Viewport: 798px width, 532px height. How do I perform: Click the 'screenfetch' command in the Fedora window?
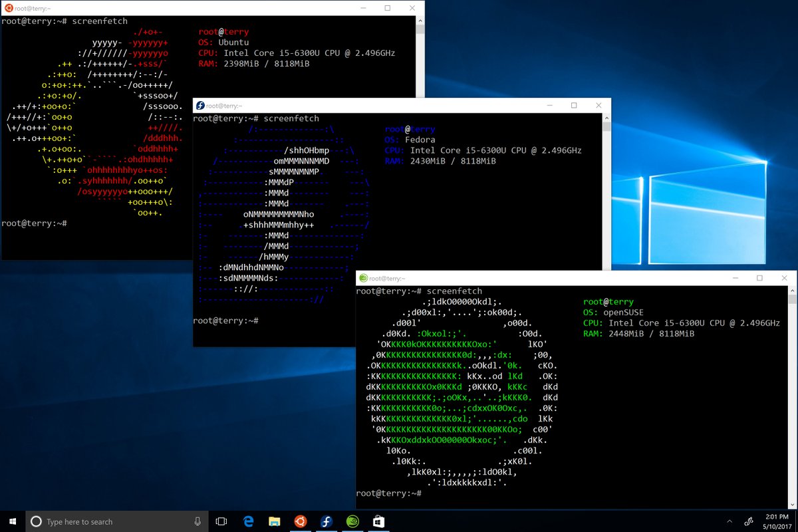[291, 118]
